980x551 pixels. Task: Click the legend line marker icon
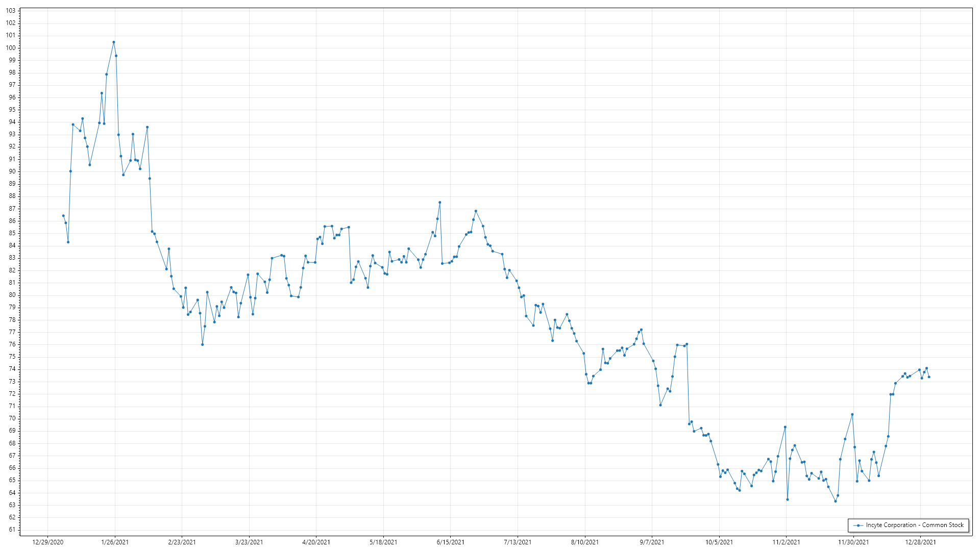click(x=859, y=525)
